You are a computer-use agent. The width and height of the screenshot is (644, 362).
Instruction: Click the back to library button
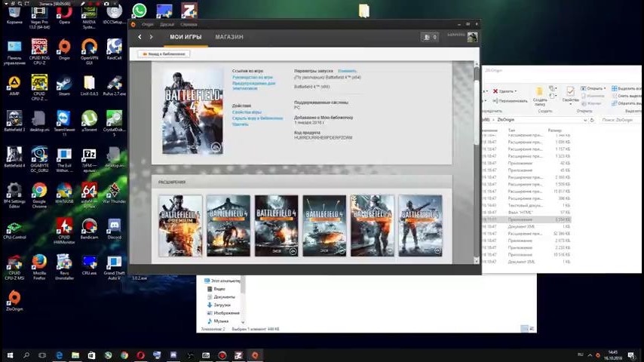164,54
